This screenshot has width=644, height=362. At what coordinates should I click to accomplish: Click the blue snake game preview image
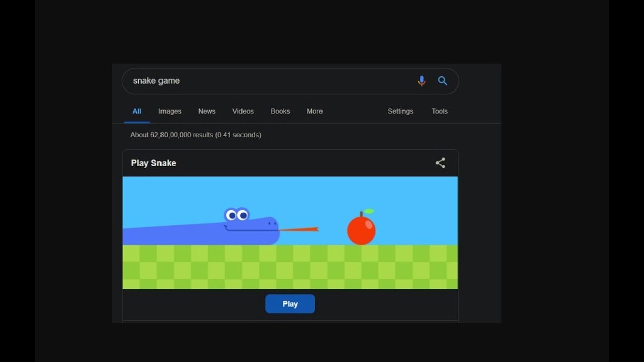[x=290, y=233]
